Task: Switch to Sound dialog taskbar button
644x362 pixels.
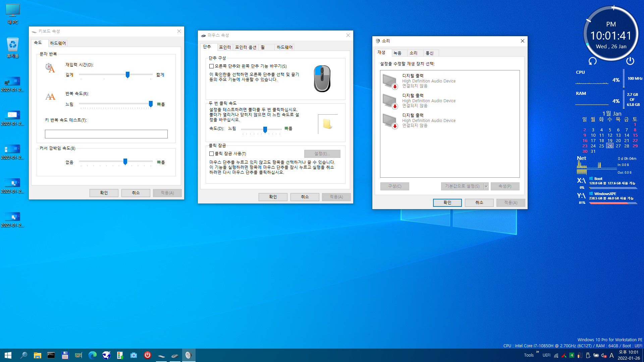Action: (x=189, y=355)
